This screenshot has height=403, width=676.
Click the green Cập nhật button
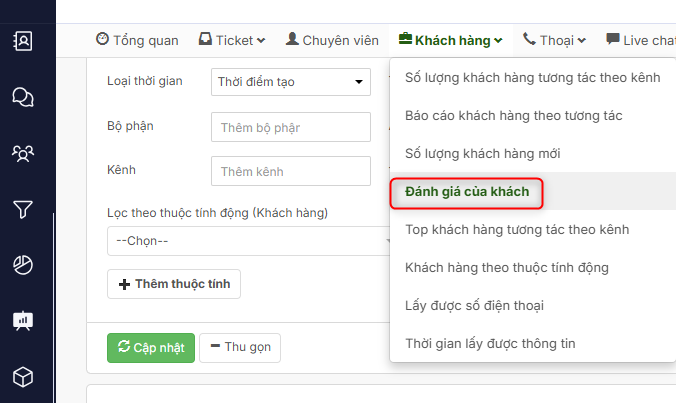[x=151, y=347]
